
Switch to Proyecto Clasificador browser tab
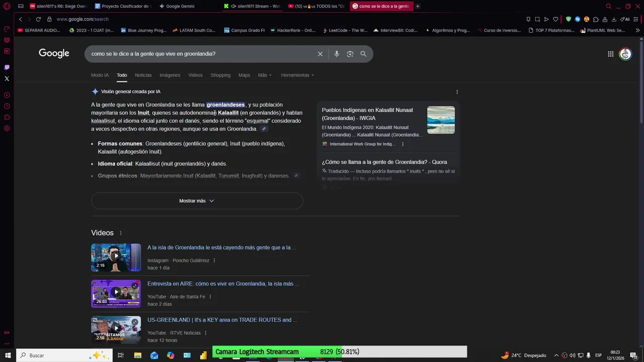pos(123,6)
